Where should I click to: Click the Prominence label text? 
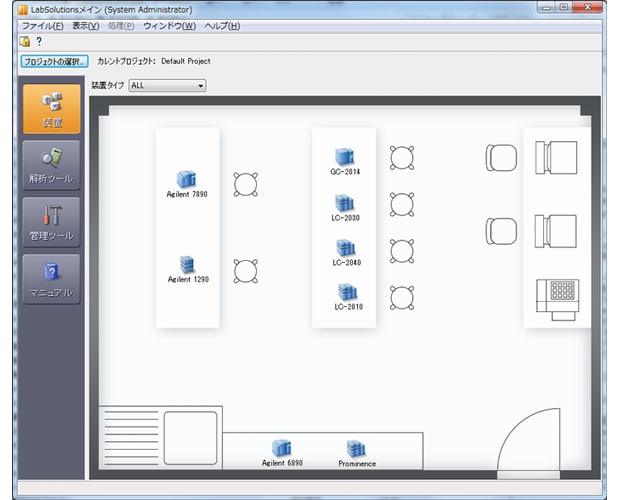point(357,464)
